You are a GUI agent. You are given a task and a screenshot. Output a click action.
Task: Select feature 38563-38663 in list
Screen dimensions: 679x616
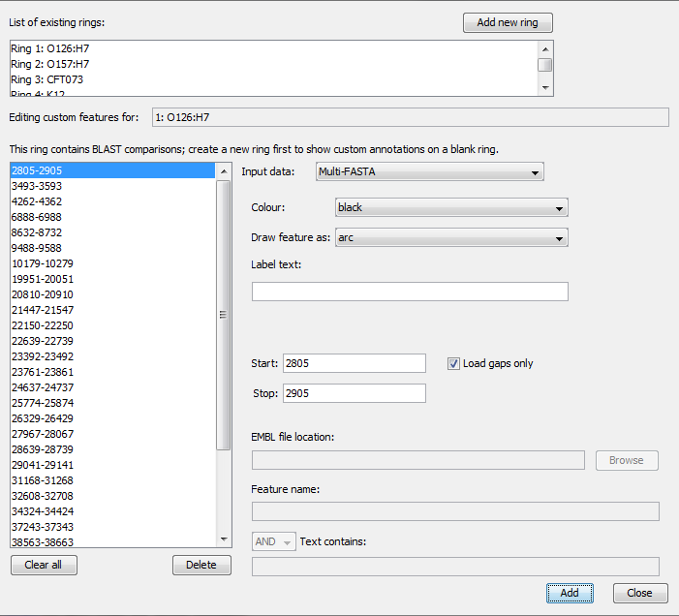pyautogui.click(x=112, y=542)
